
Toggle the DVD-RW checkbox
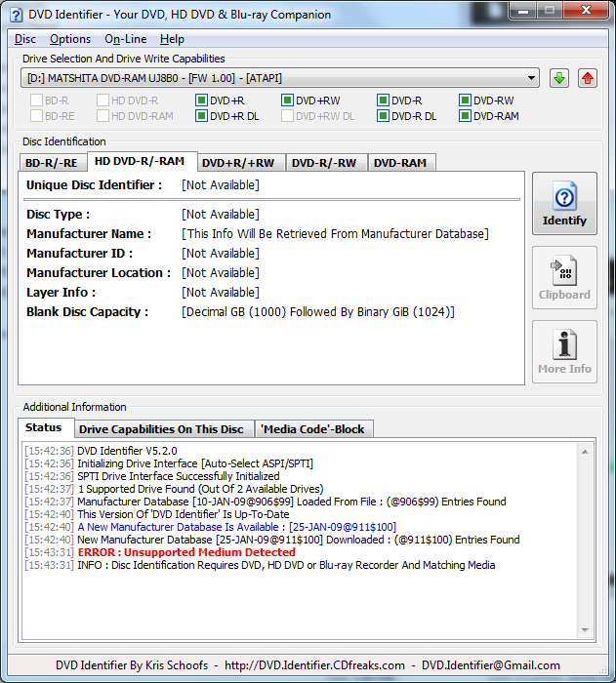[x=465, y=100]
